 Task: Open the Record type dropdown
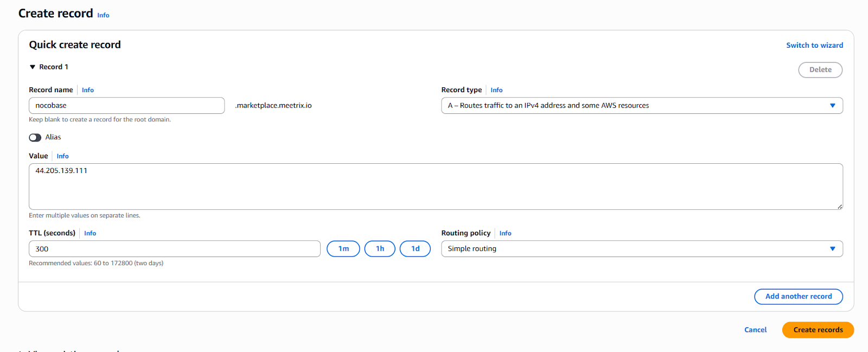[x=642, y=106]
